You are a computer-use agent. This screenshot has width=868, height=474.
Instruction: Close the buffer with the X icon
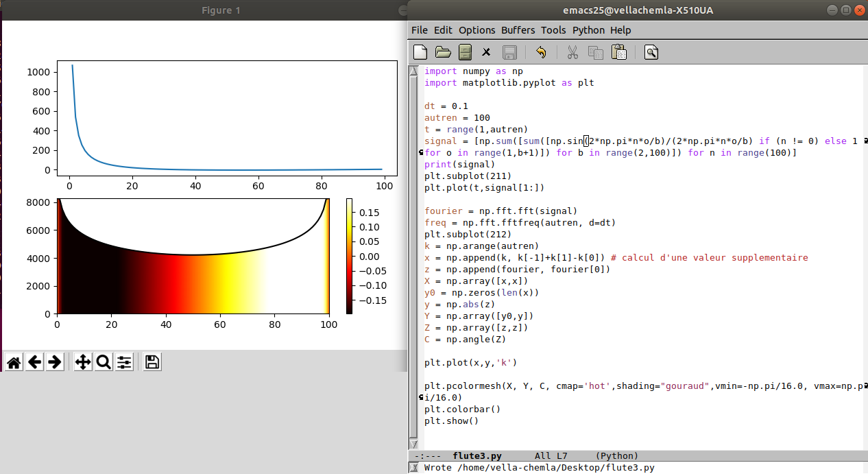pos(486,52)
